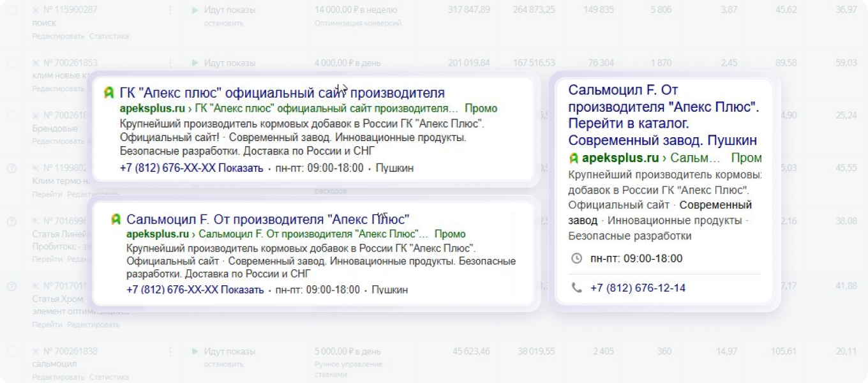This screenshot has width=868, height=383.
Task: Click the budget 4 000,00 ₽ в день
Action: [348, 63]
